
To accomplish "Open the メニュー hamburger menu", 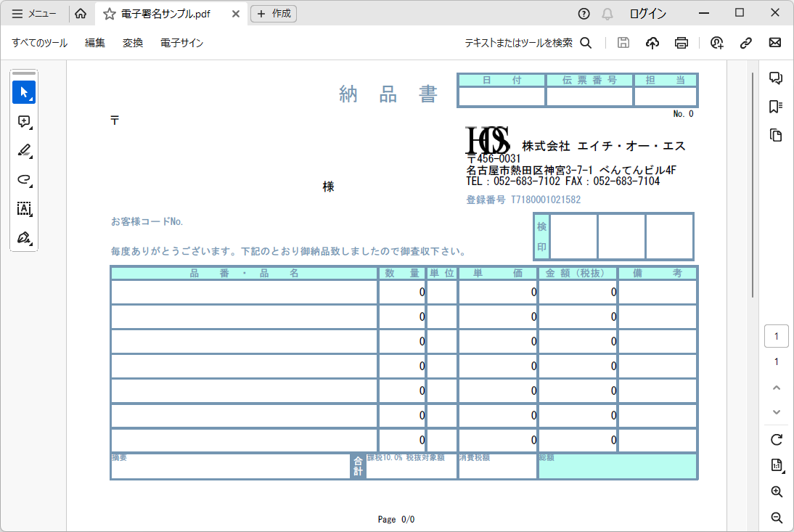I will 34,14.
